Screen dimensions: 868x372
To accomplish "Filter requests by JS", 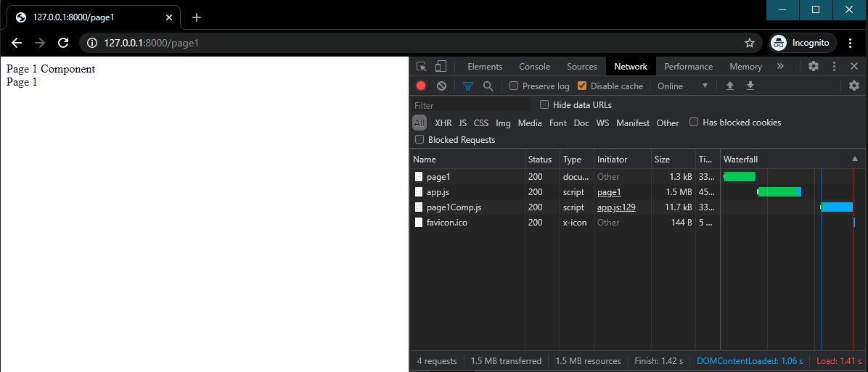I will (x=463, y=123).
